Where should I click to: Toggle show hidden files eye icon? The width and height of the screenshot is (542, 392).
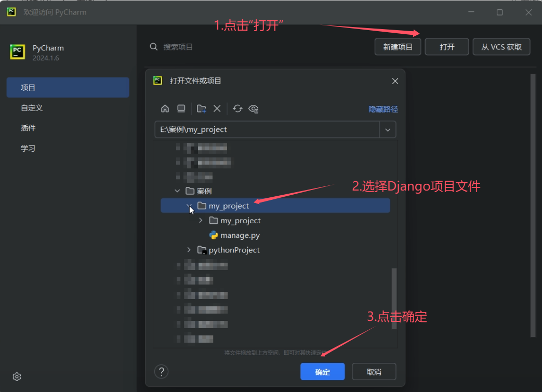point(254,109)
